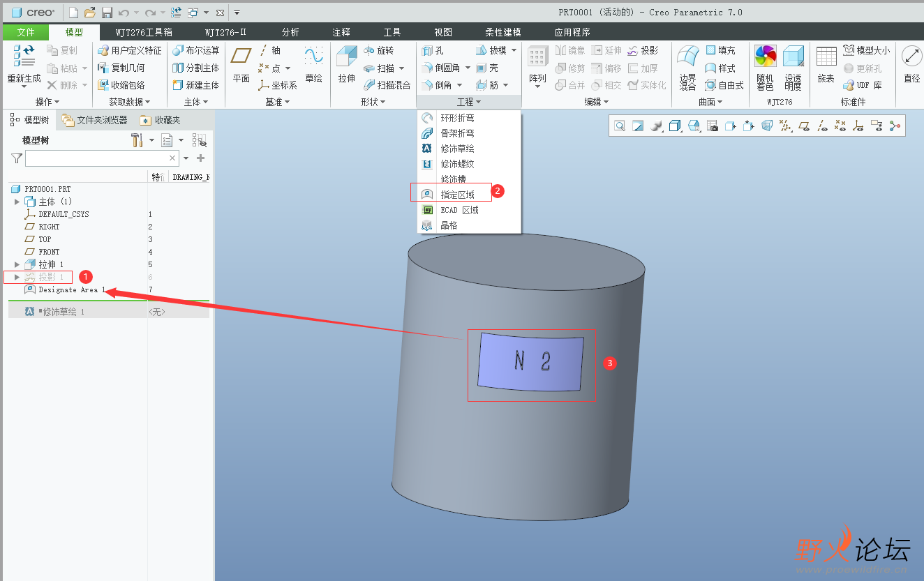Open the 编辑 group dropdown
Viewport: 924px width, 581px height.
(x=596, y=102)
